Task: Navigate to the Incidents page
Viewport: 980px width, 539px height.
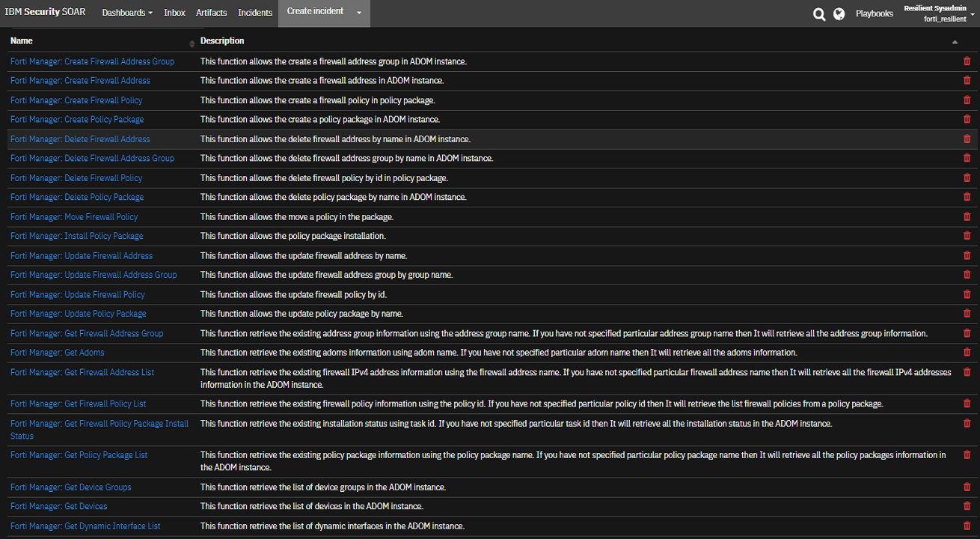Action: click(x=255, y=13)
